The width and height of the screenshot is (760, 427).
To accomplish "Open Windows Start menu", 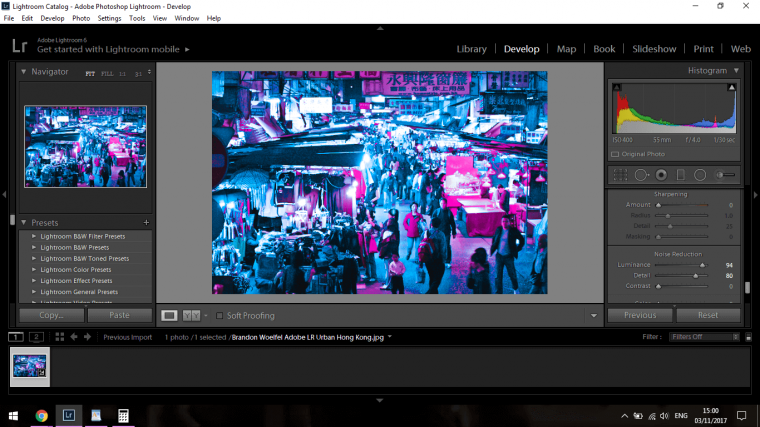I will click(x=14, y=416).
